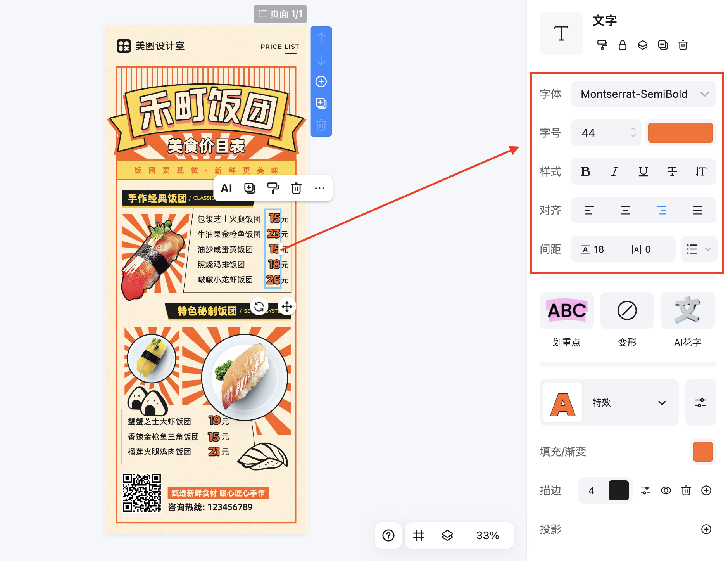Click the help question mark button
The width and height of the screenshot is (728, 561).
[x=388, y=535]
